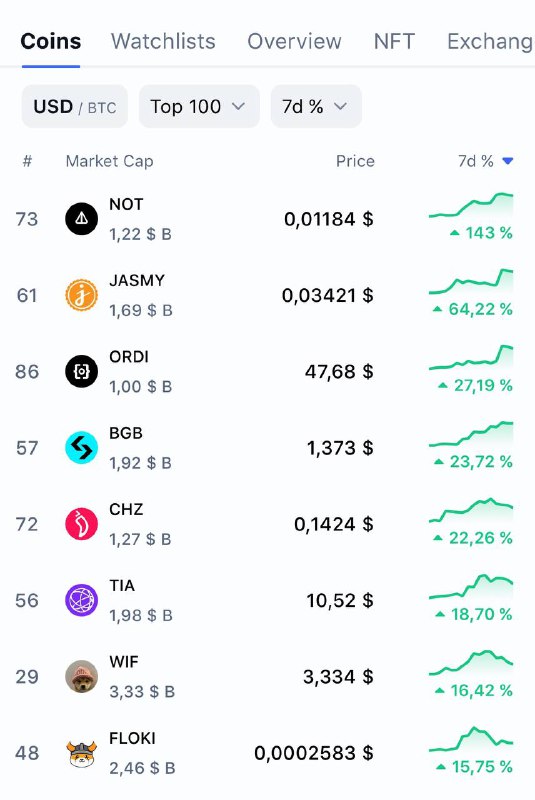This screenshot has width=535, height=800.
Task: Sort by 7d % column arrow
Action: 507,161
